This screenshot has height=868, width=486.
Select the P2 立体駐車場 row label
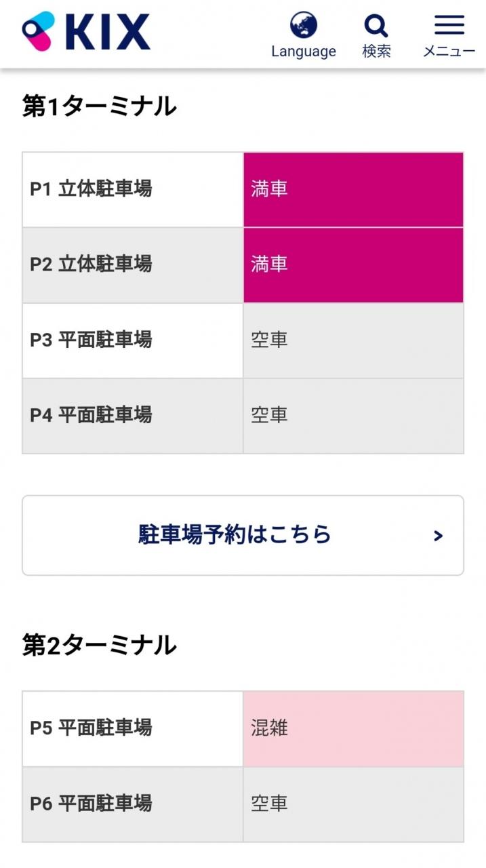pyautogui.click(x=91, y=264)
